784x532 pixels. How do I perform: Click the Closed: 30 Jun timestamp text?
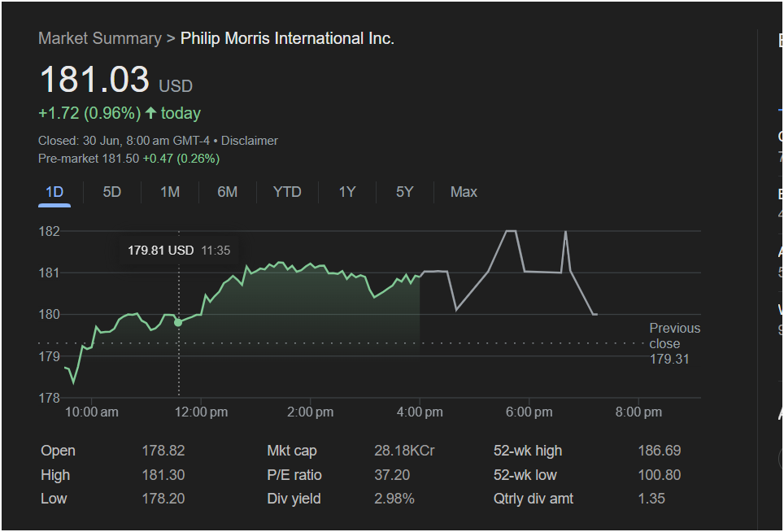pyautogui.click(x=124, y=141)
